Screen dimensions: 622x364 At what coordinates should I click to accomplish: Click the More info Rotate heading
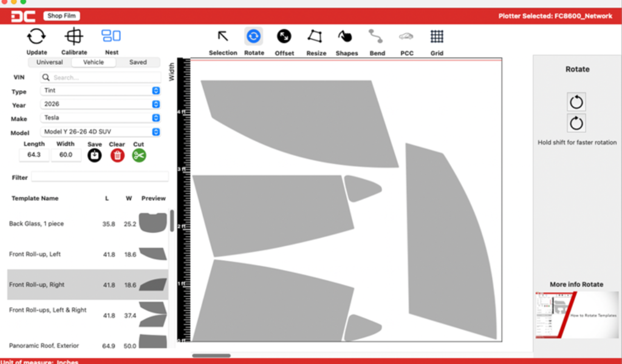pos(576,285)
